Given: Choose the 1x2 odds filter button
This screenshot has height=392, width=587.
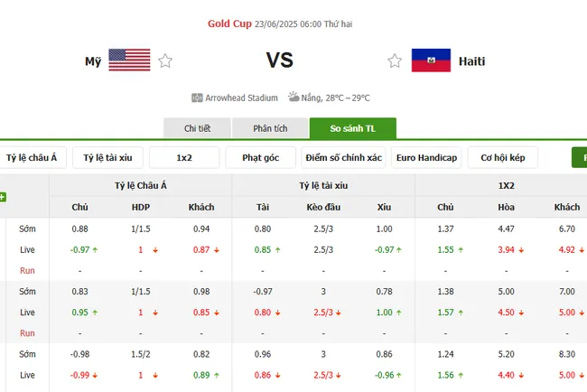Looking at the screenshot, I should point(184,158).
